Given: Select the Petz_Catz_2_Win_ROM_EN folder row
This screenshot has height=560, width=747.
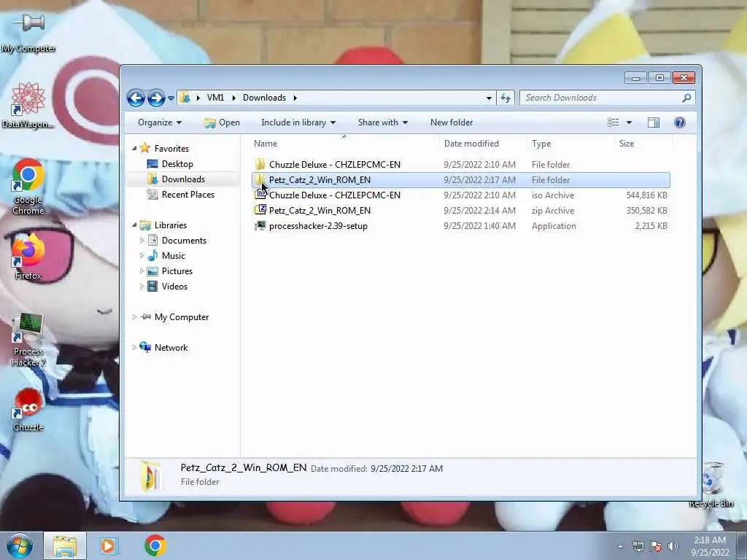Looking at the screenshot, I should pos(461,180).
